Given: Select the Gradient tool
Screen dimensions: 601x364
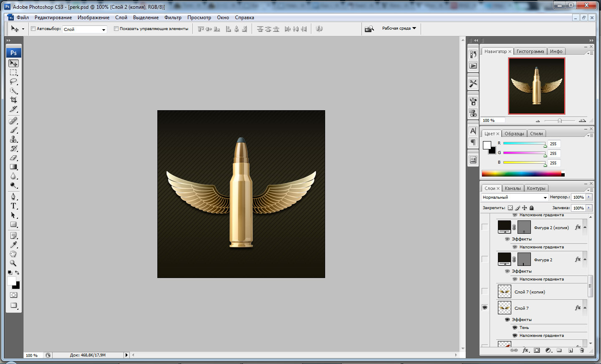Looking at the screenshot, I should [x=14, y=167].
